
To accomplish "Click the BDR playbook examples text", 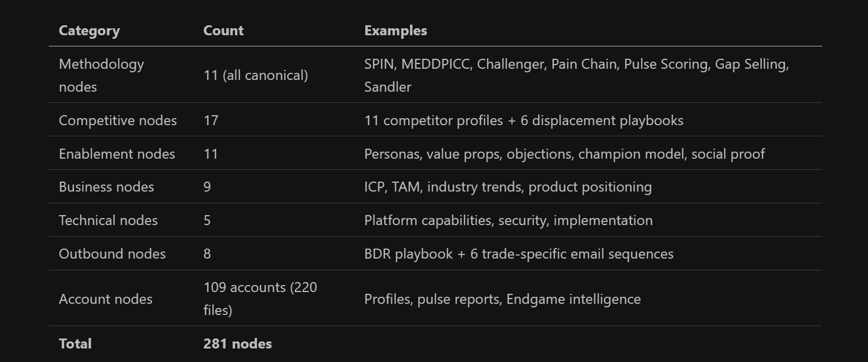I will tap(519, 254).
